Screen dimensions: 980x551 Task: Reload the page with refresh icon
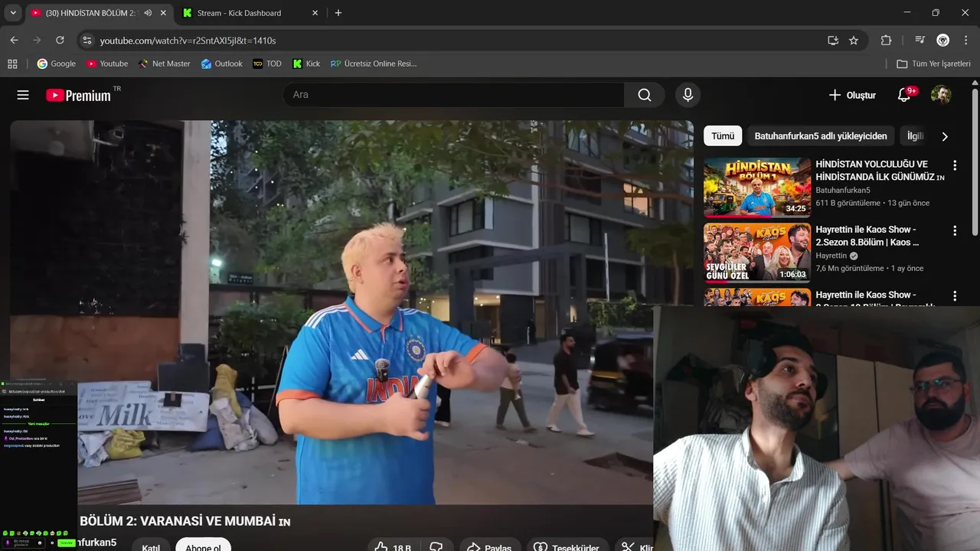[x=60, y=40]
